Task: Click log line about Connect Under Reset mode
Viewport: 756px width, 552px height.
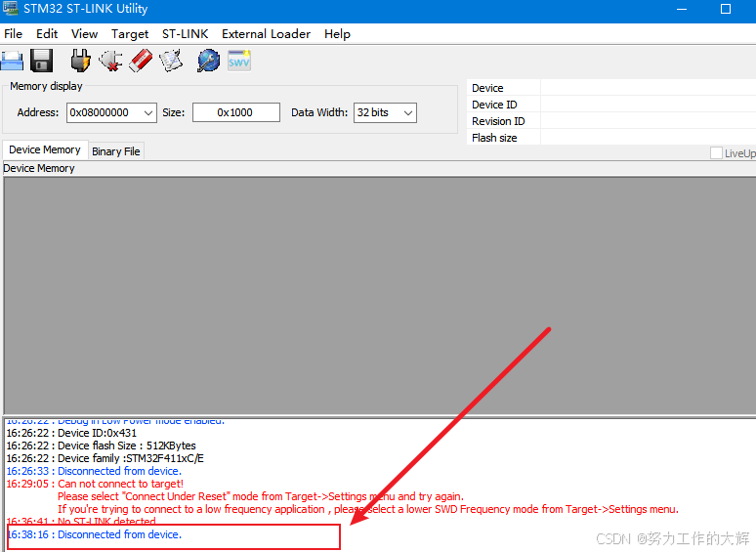Action: coord(261,496)
